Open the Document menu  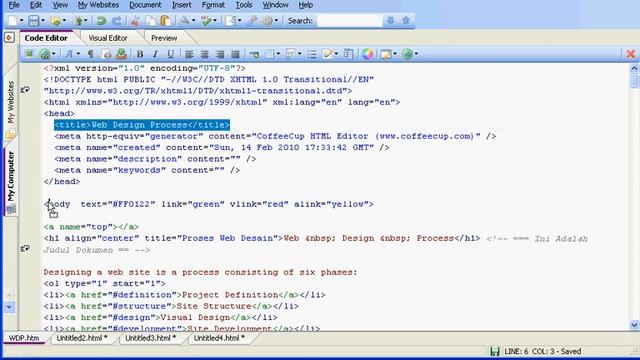[x=145, y=5]
